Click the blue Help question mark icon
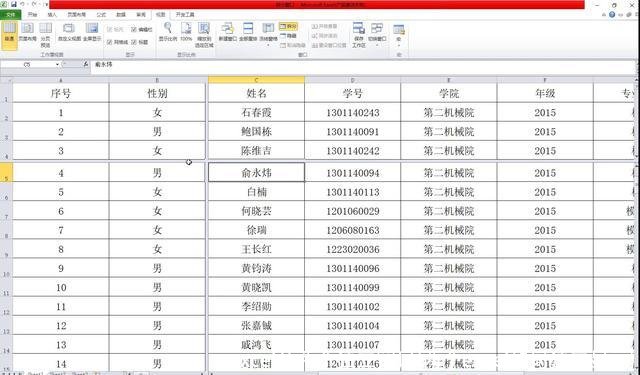Screen dimensions: 640x375 click(612, 14)
